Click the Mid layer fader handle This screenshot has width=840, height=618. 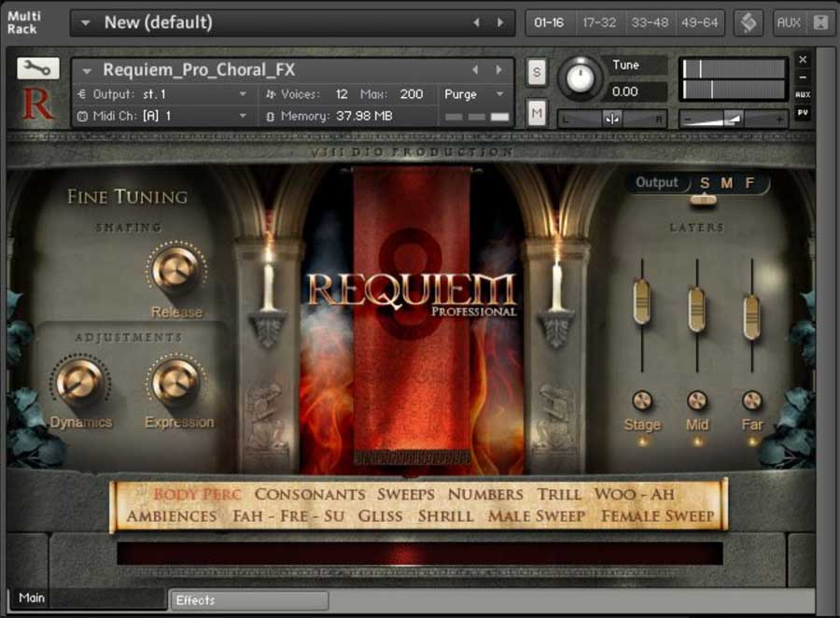point(696,310)
